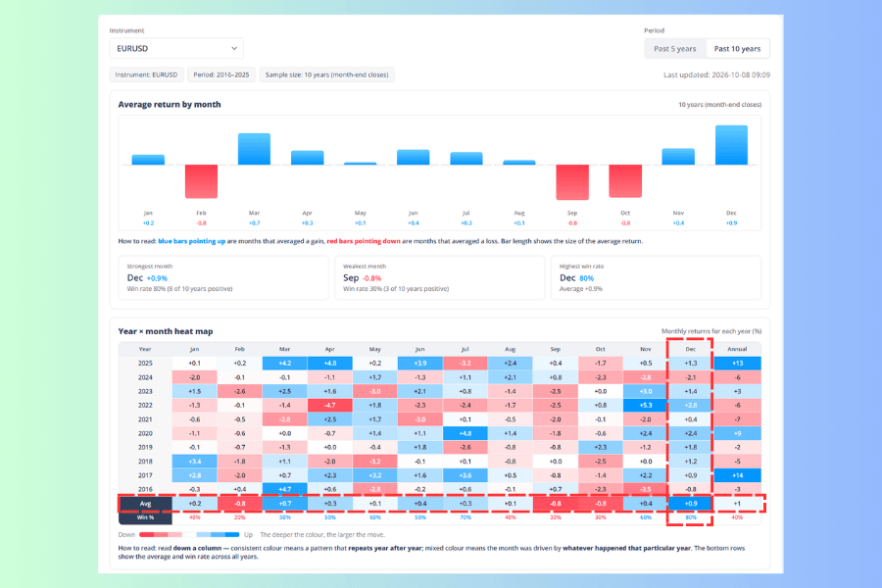Image resolution: width=882 pixels, height=588 pixels.
Task: Select 2016 Nov cell -3.5
Action: (x=645, y=489)
